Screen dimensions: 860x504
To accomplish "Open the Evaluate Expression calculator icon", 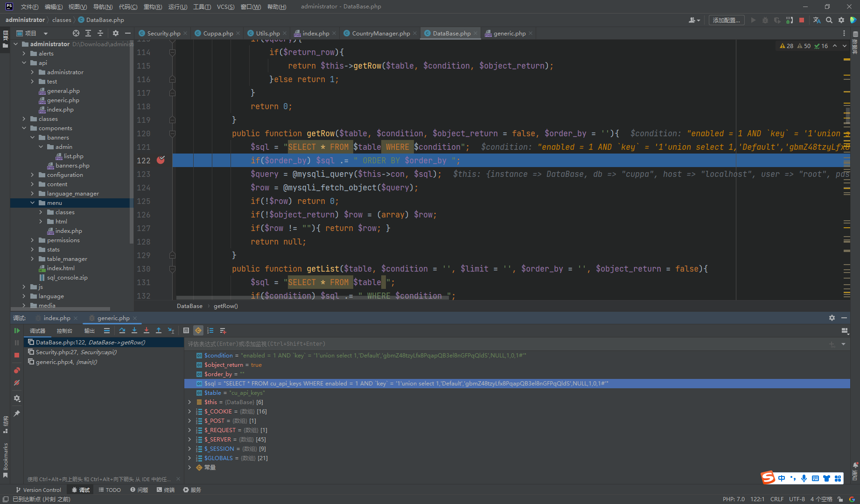I will click(186, 331).
